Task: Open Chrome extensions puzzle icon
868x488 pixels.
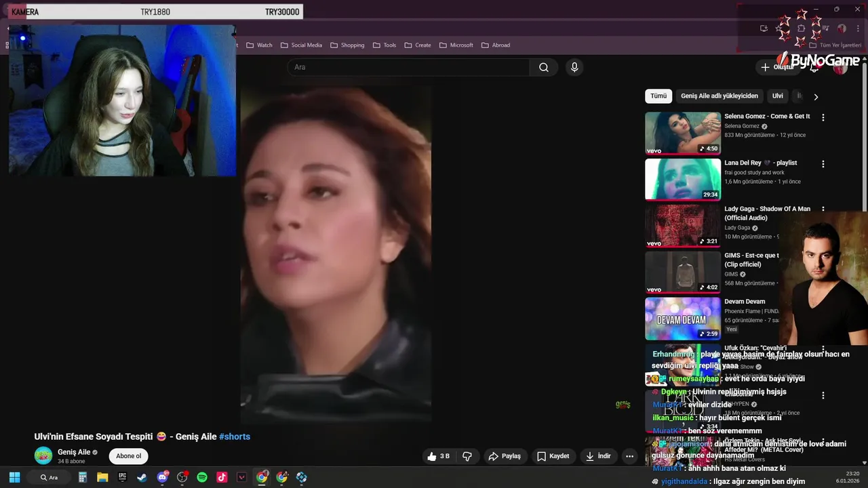Action: (801, 28)
